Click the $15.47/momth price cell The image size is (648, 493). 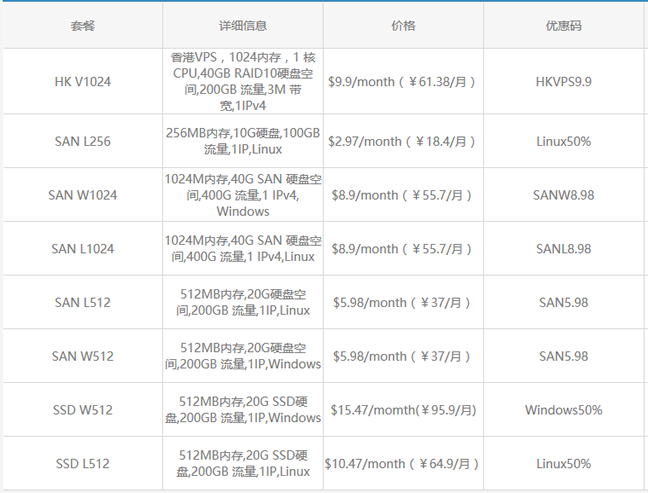point(403,410)
